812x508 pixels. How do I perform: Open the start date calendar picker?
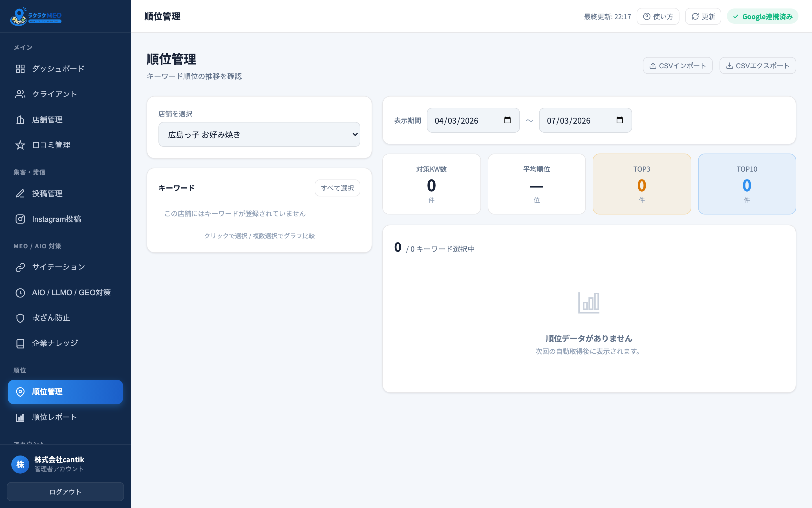pos(507,120)
